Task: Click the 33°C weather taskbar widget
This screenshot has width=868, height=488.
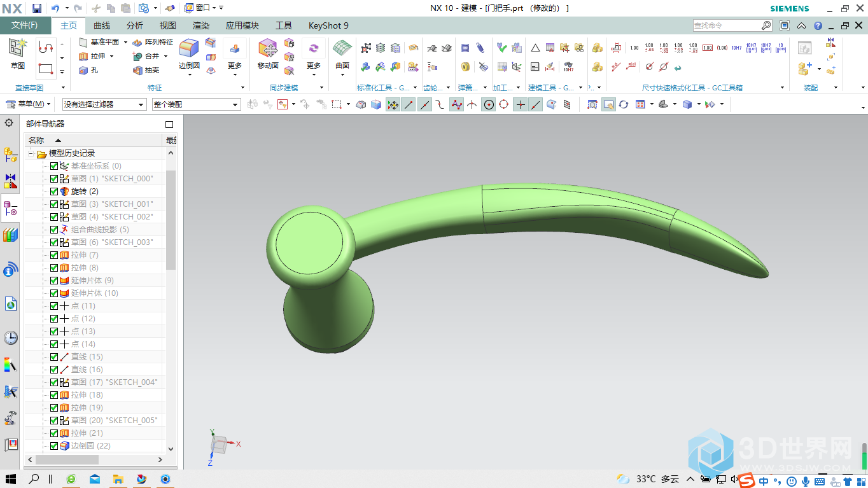Action: (648, 479)
